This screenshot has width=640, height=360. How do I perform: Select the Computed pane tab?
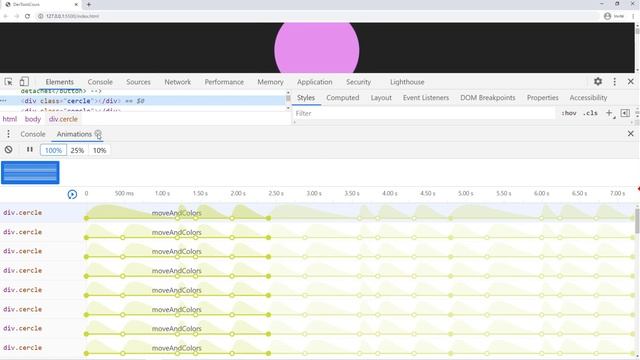pyautogui.click(x=342, y=98)
